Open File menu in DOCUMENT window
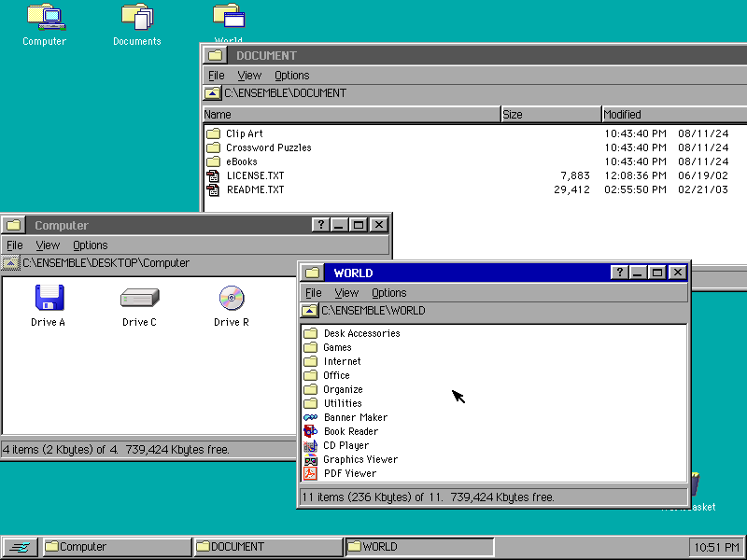The height and width of the screenshot is (560, 747). click(217, 76)
